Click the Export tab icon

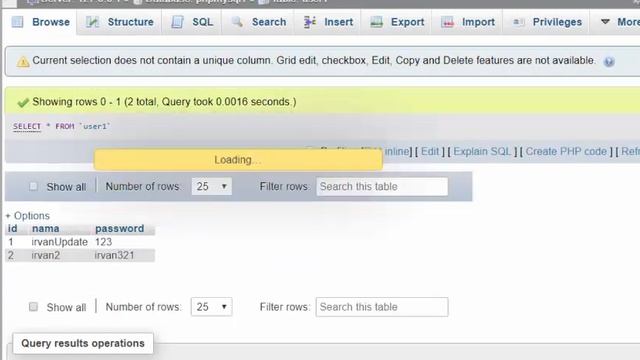[x=376, y=22]
